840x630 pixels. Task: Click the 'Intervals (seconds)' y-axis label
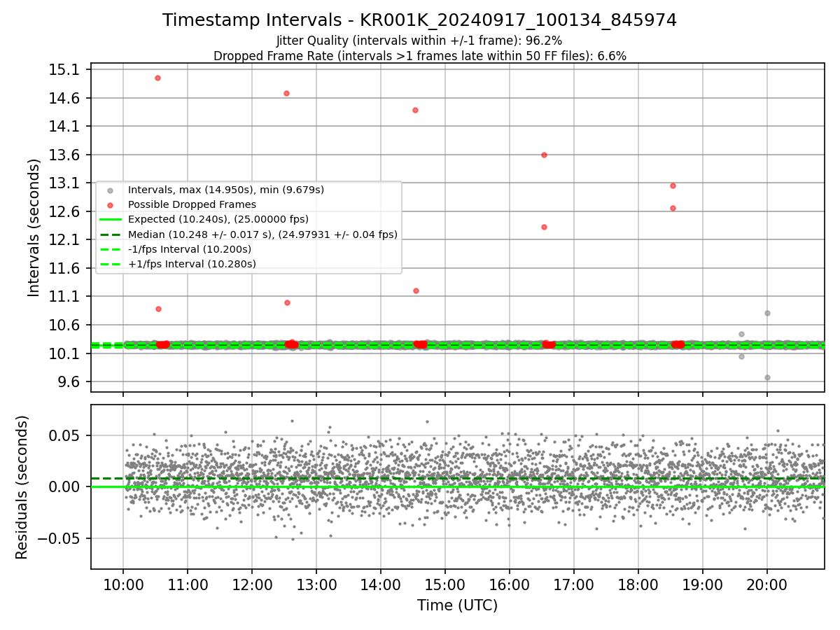(34, 227)
